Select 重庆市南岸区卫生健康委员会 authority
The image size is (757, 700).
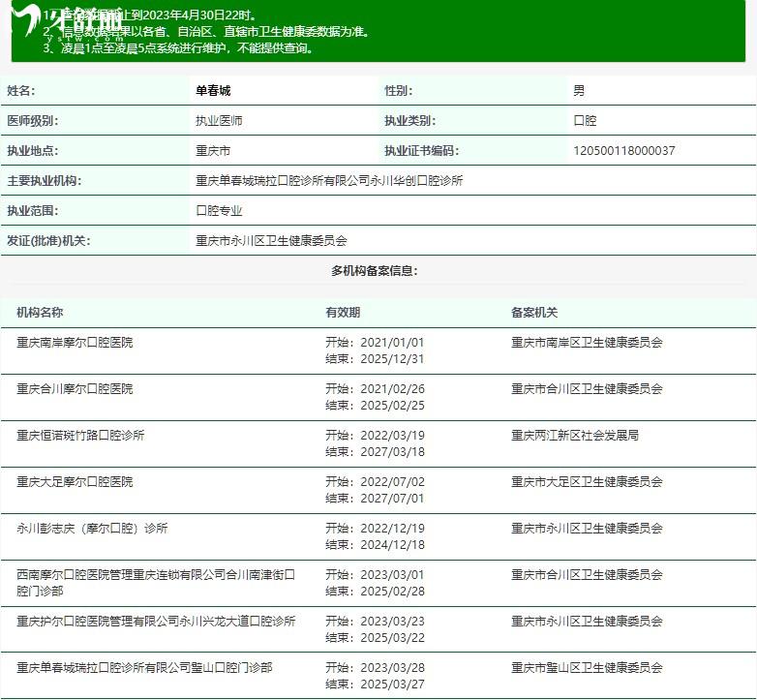(587, 343)
